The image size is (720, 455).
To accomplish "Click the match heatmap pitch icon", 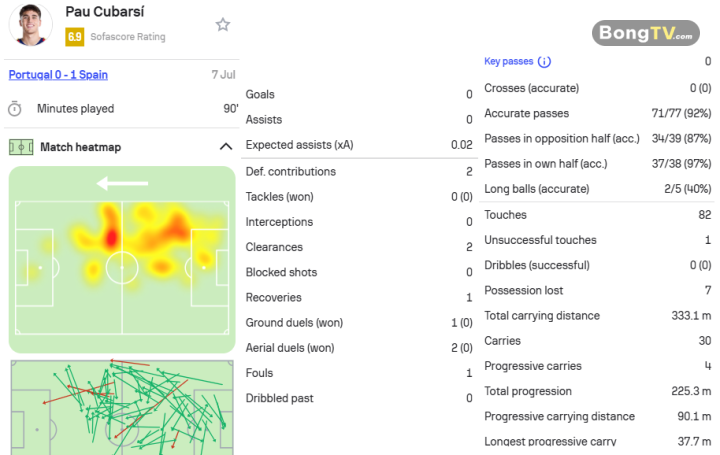I will click(x=21, y=147).
